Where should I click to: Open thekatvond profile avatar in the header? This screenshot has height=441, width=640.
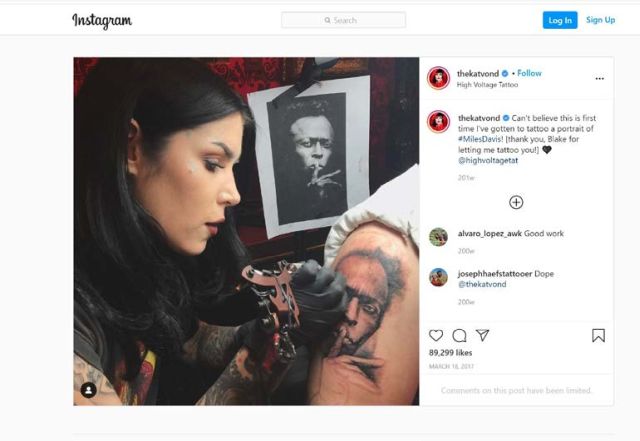[438, 78]
